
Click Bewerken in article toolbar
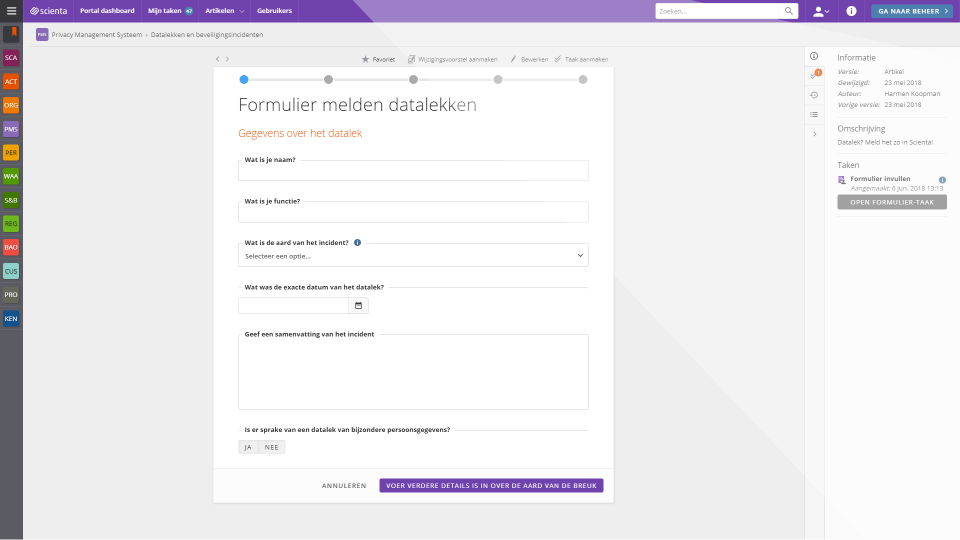point(529,59)
